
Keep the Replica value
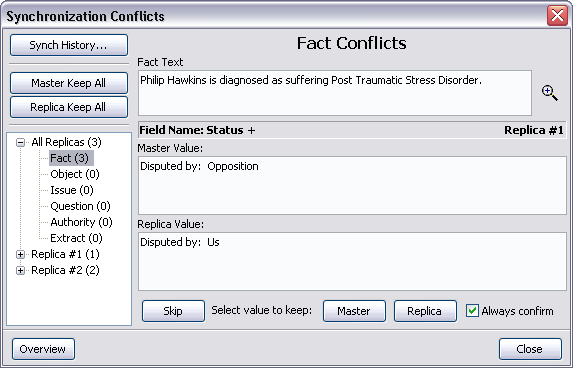(x=425, y=311)
